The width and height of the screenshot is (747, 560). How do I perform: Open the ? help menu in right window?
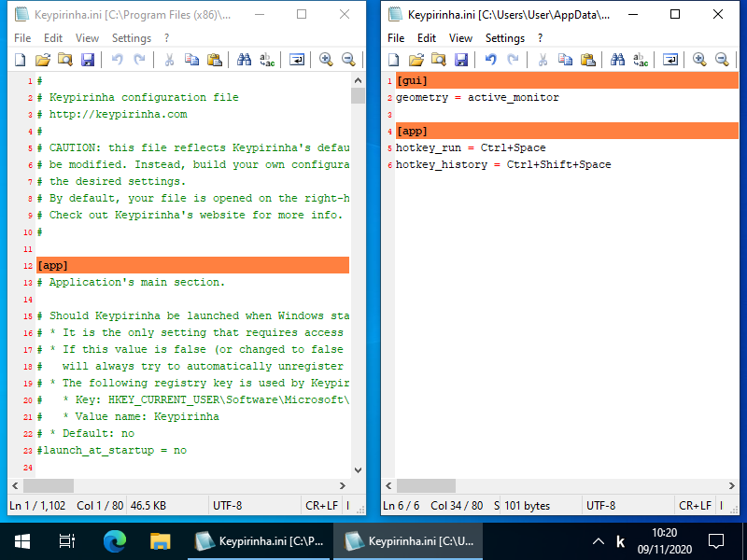coord(540,38)
